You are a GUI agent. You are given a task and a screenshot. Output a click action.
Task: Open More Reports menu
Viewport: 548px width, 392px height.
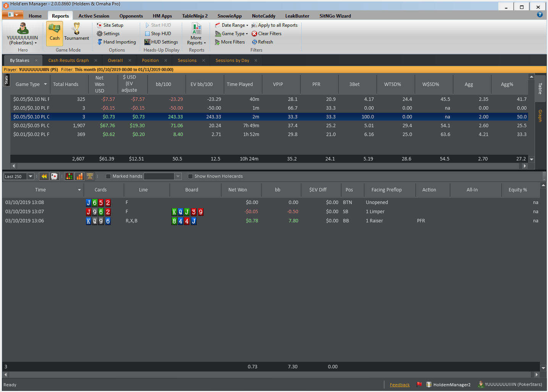(x=196, y=34)
